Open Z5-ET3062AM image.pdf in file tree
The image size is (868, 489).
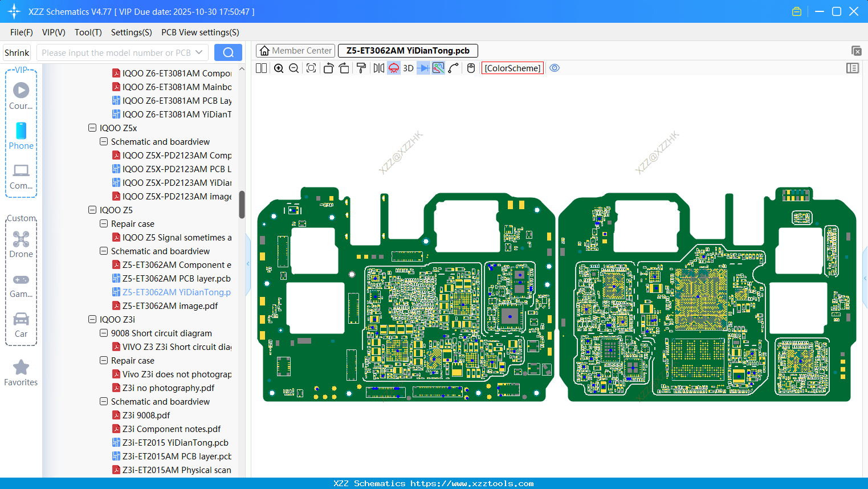[170, 306]
